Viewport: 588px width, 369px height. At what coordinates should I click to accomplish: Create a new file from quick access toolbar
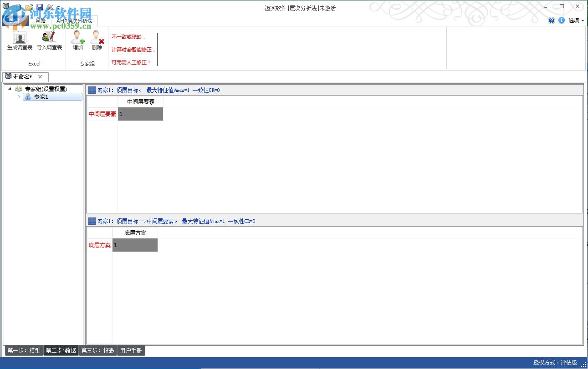[x=18, y=7]
